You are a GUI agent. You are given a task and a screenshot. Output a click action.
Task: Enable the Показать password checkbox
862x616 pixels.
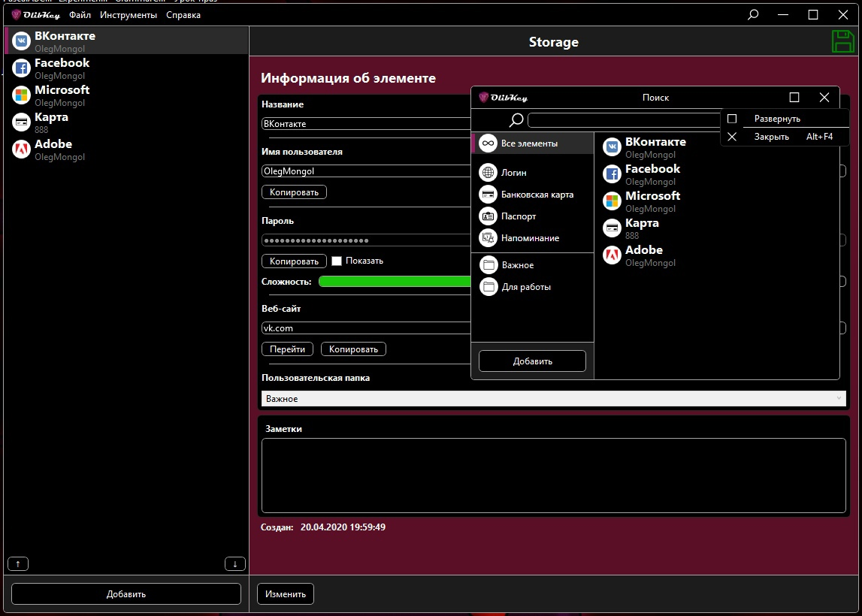click(337, 261)
